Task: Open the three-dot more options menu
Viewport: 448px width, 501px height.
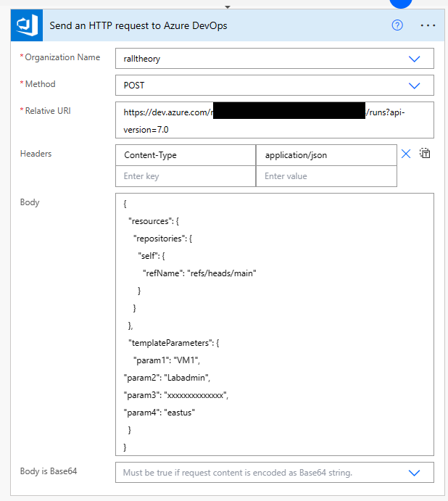Action: pos(428,25)
